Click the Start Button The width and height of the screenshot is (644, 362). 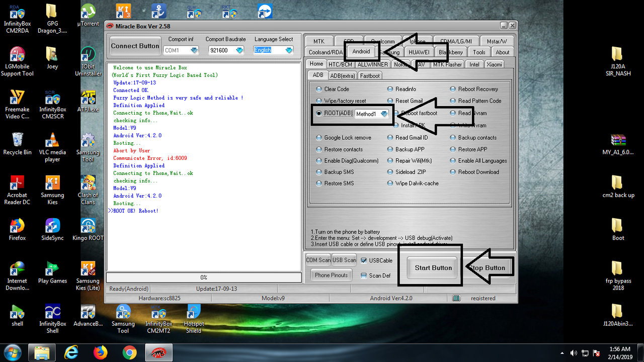tap(433, 268)
